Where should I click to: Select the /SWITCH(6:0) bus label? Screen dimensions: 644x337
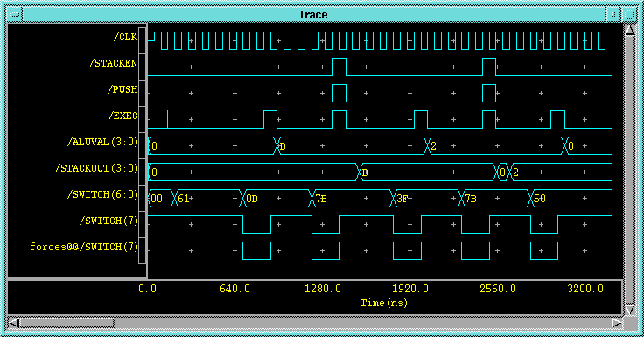(x=102, y=194)
